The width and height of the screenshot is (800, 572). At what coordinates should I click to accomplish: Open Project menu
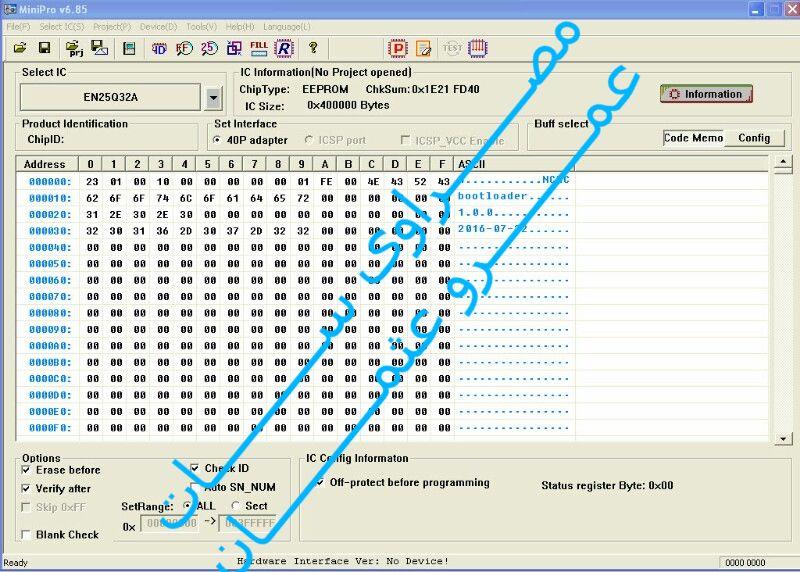pos(112,27)
